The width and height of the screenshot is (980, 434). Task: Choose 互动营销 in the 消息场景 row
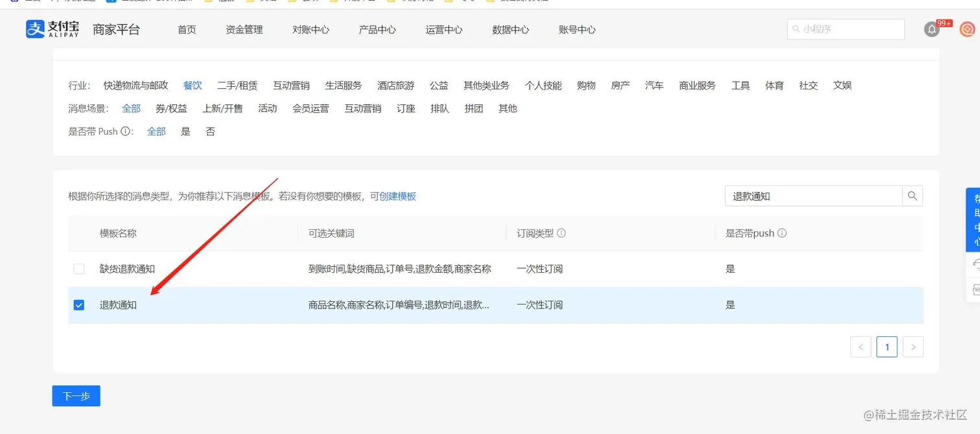click(363, 109)
